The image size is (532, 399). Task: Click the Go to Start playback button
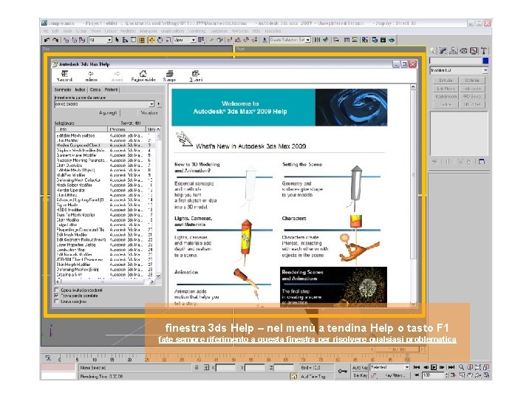coord(417,367)
